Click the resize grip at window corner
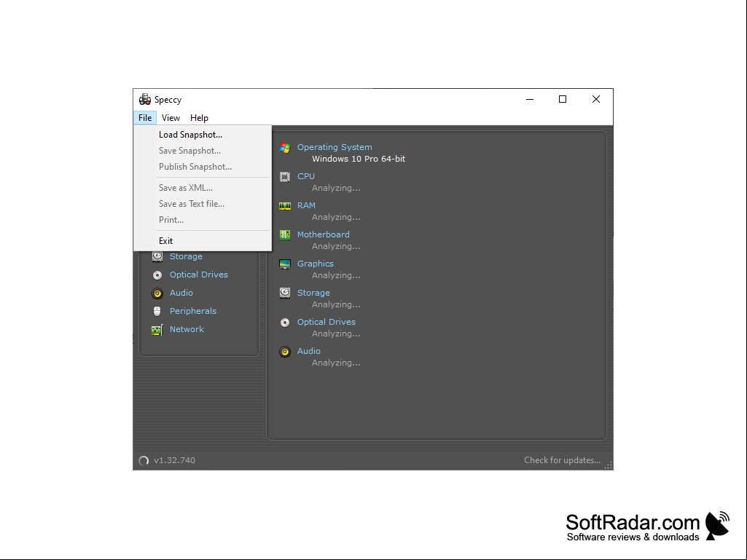The image size is (747, 560). tap(609, 465)
